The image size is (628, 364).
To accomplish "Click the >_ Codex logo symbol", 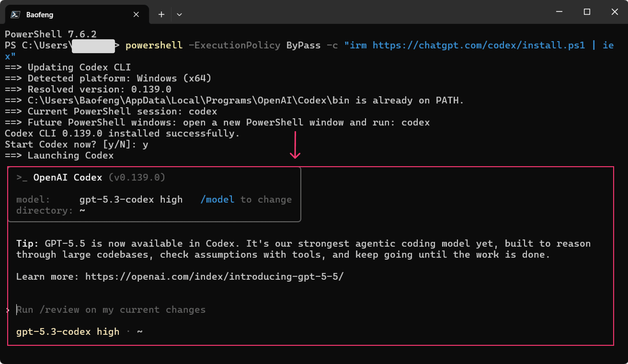I will pyautogui.click(x=22, y=177).
